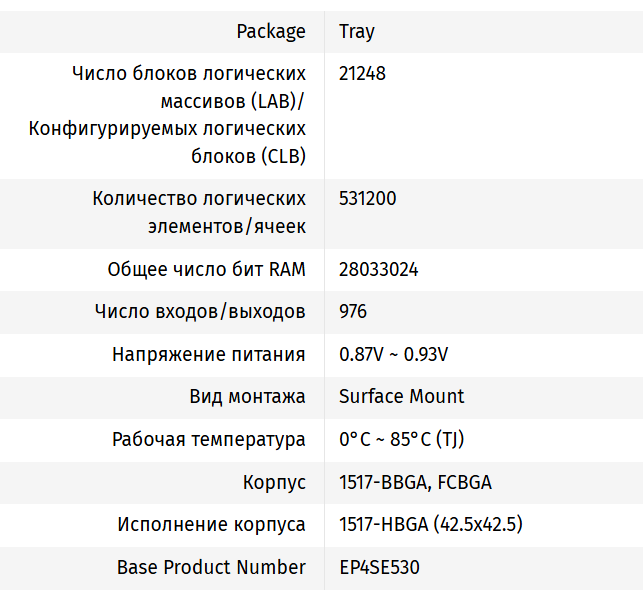
Task: Select the RAM bits value 28033024
Action: (378, 269)
